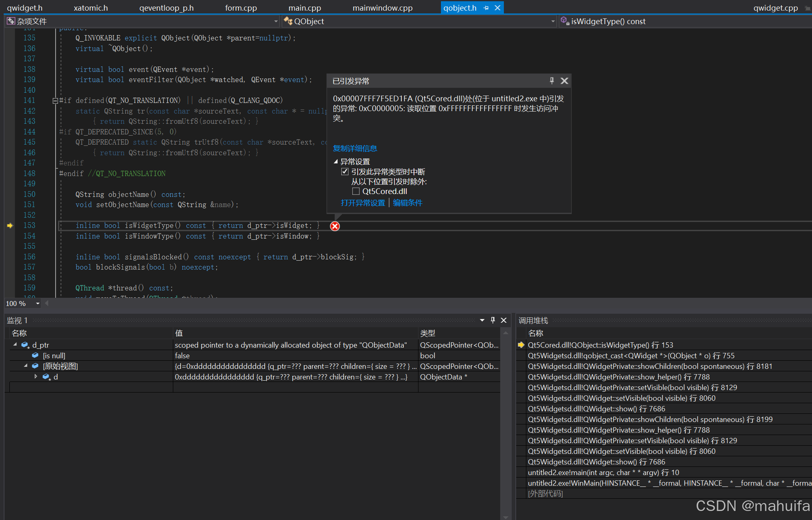The image size is (812, 520).
Task: Expand the d watch variable node
Action: [x=36, y=377]
